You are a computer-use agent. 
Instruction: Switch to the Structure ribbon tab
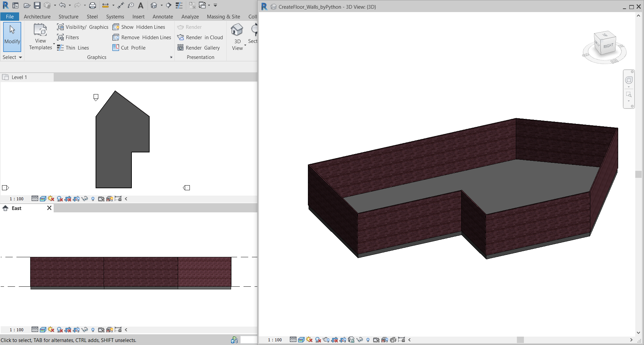[68, 16]
